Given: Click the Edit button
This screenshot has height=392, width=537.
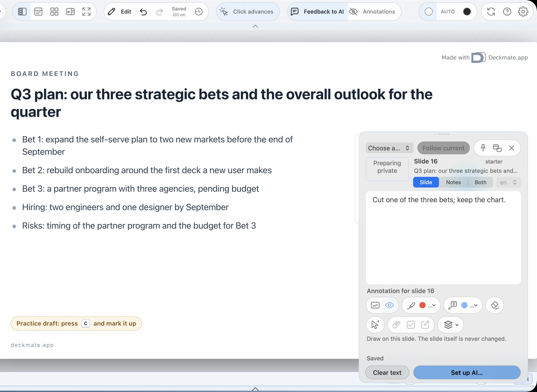Looking at the screenshot, I should (x=119, y=12).
